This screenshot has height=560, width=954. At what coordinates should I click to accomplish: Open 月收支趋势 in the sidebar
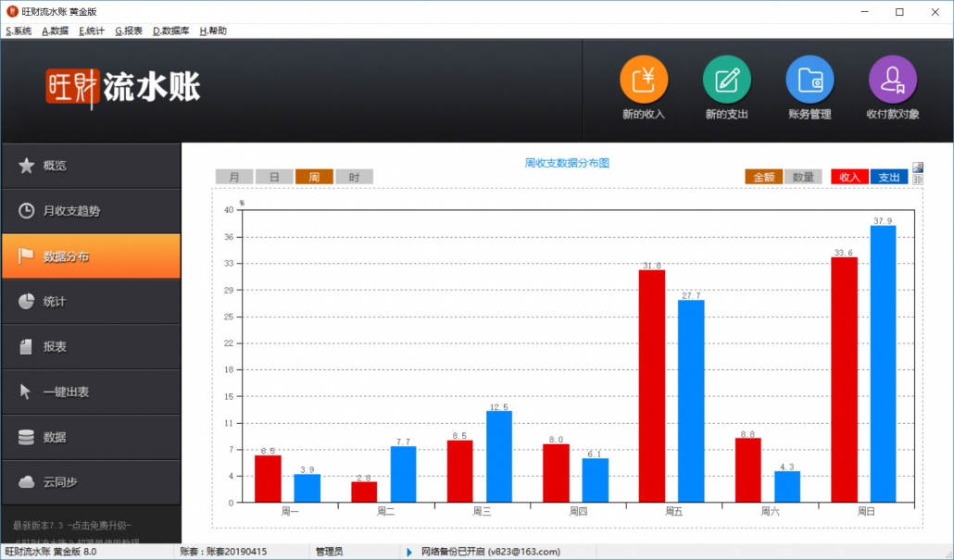coord(91,211)
